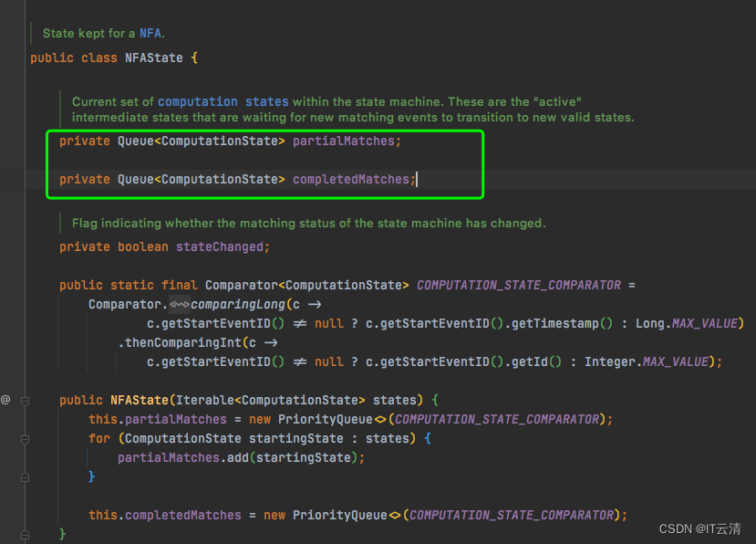The image size is (756, 544).
Task: Click NFAState in the class declaration
Action: [154, 58]
